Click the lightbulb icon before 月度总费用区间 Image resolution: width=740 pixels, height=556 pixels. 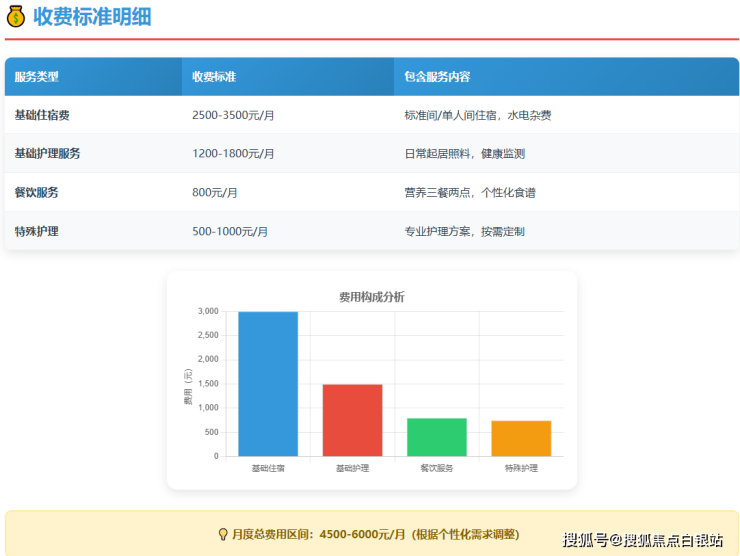223,534
